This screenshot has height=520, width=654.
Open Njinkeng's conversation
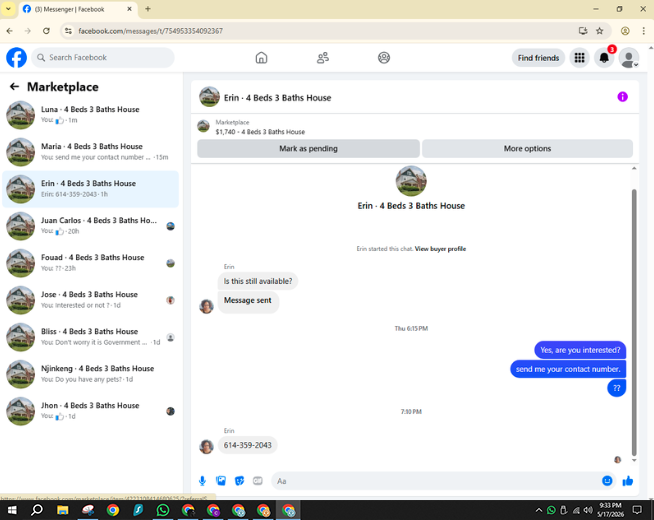[x=91, y=374]
